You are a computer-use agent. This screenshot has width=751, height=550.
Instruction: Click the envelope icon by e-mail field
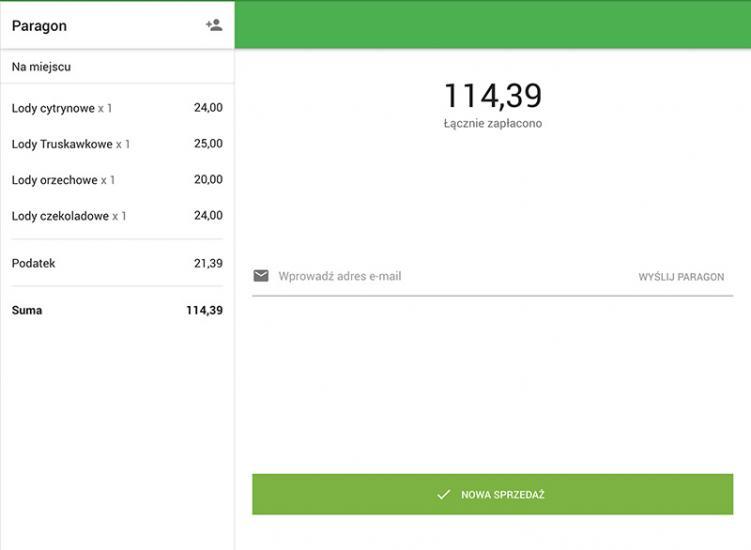(261, 276)
